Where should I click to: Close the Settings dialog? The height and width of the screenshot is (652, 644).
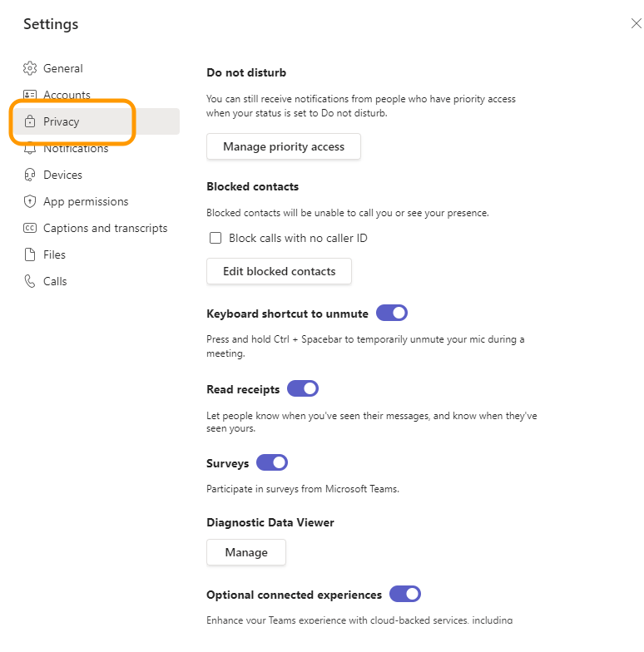(x=636, y=24)
